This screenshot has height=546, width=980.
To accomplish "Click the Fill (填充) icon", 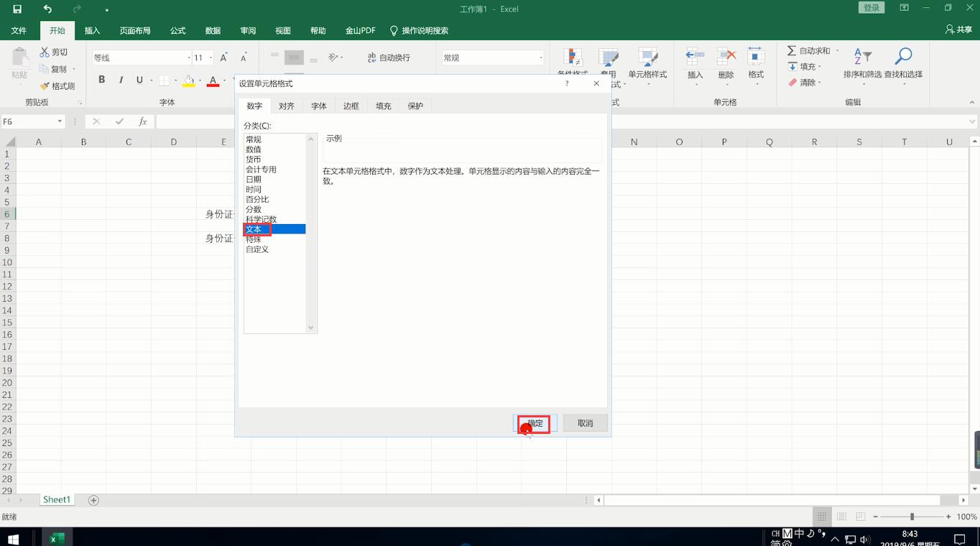I will coord(792,66).
